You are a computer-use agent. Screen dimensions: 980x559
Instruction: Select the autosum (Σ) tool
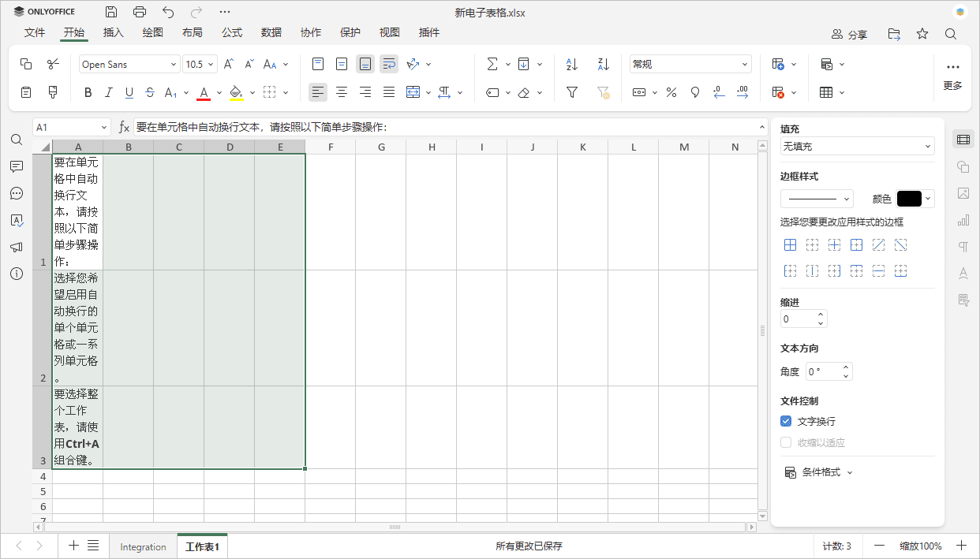492,64
